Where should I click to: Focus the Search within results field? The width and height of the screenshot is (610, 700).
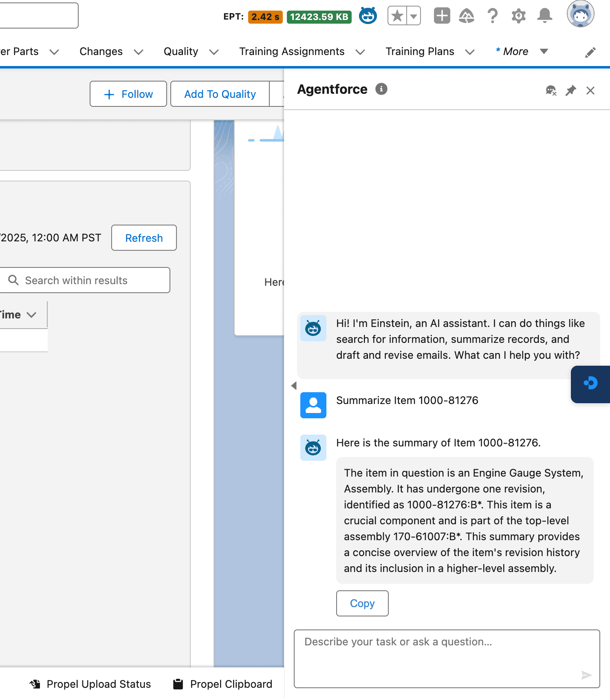(x=84, y=280)
